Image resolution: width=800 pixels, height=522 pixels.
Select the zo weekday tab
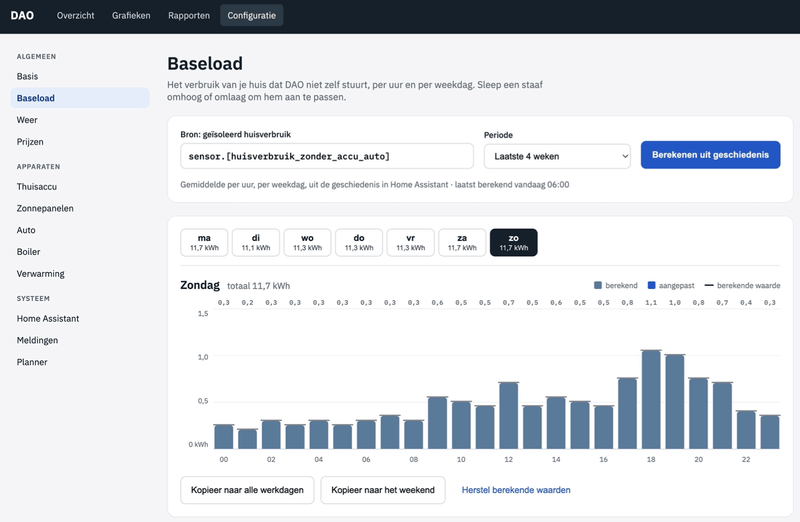tap(514, 242)
